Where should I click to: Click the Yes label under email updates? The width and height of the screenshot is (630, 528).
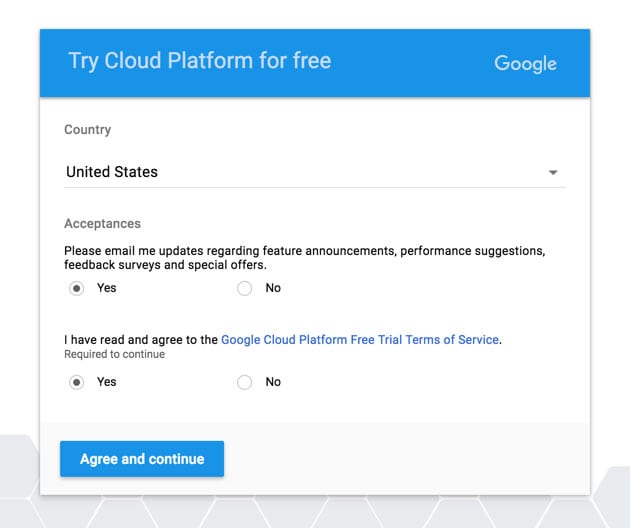106,288
